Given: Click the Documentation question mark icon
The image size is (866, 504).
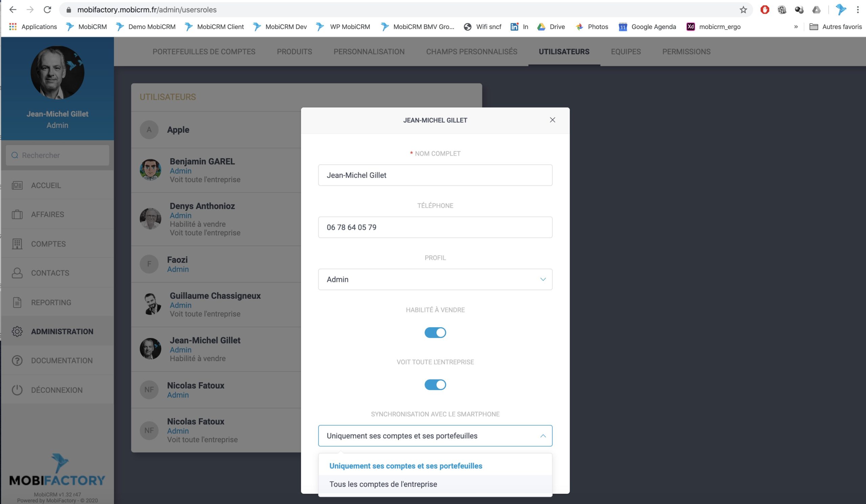Looking at the screenshot, I should coord(17,360).
